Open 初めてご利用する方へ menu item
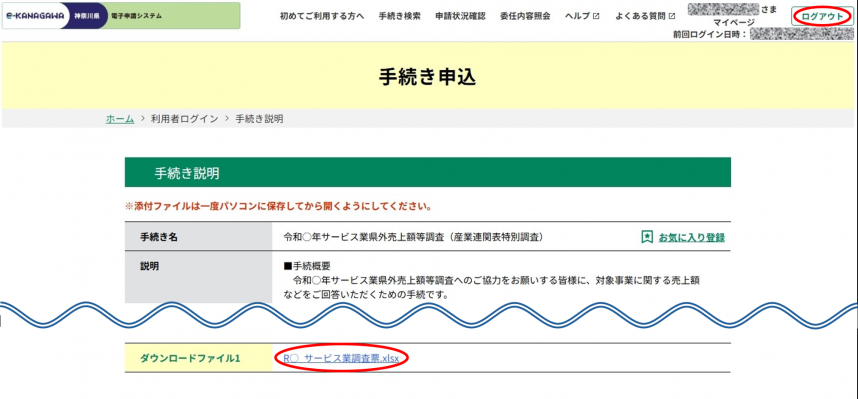The height and width of the screenshot is (399, 858). coord(322,16)
